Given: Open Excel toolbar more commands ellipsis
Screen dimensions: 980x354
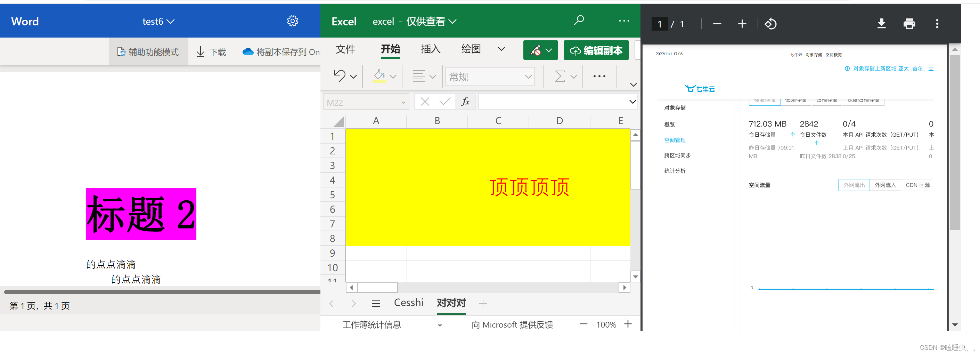Looking at the screenshot, I should (x=599, y=76).
